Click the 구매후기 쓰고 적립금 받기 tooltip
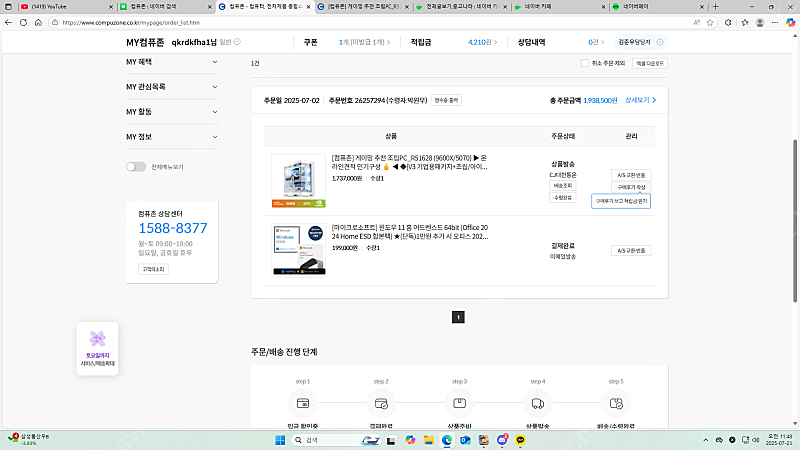This screenshot has width=800, height=450. tap(621, 201)
